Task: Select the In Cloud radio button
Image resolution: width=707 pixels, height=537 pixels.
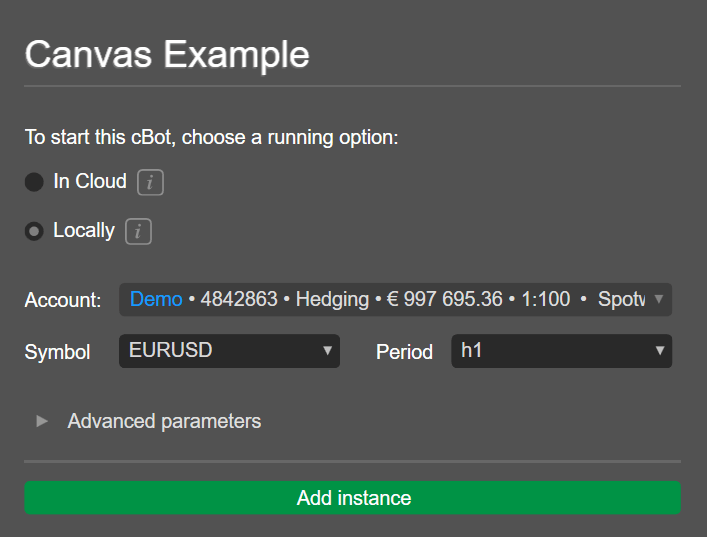Action: coord(34,182)
